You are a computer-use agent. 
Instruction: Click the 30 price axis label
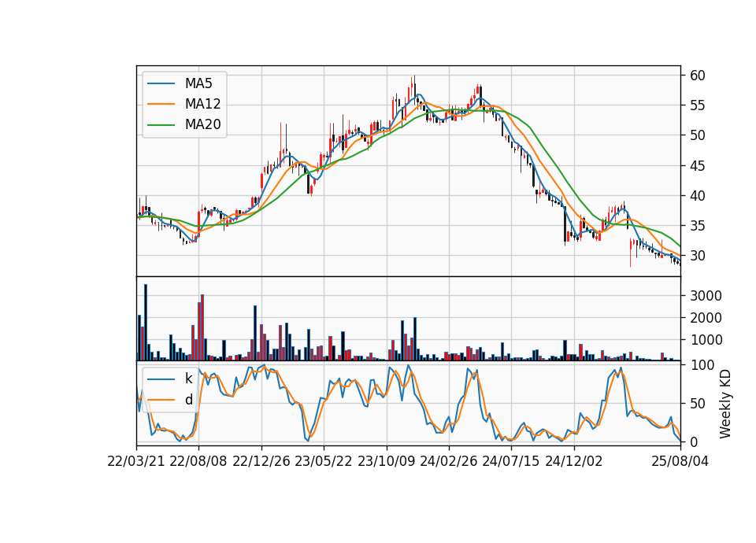tap(697, 256)
